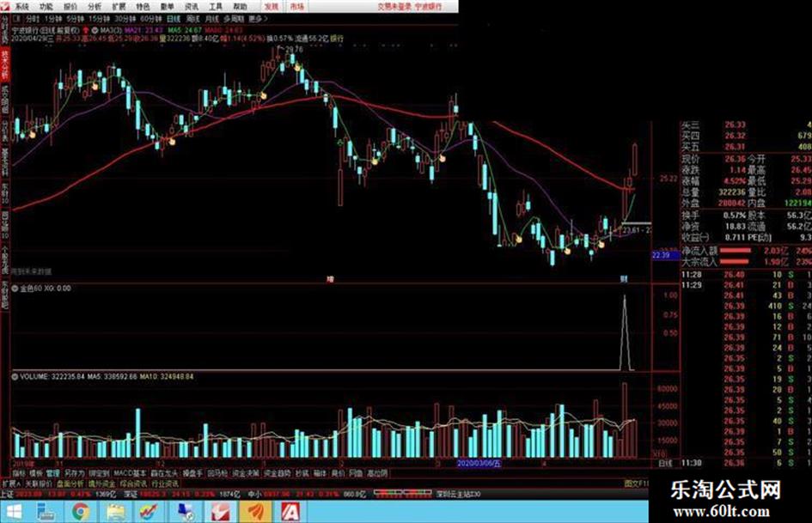
Task: Click the 增 marker below the chart
Action: pyautogui.click(x=330, y=279)
